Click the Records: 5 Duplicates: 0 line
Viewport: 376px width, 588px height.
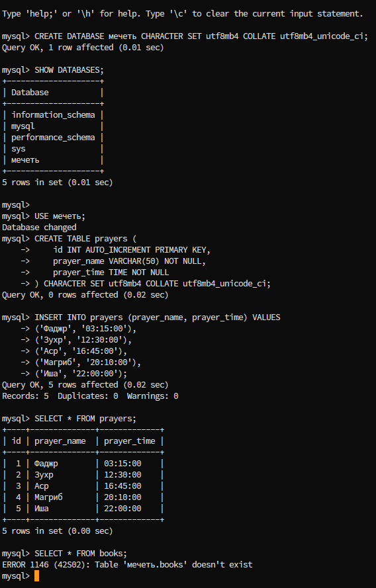click(x=90, y=396)
